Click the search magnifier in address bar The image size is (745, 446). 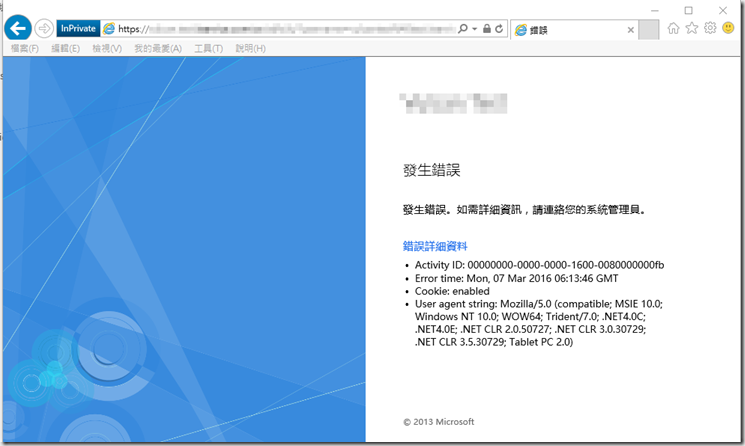[464, 29]
